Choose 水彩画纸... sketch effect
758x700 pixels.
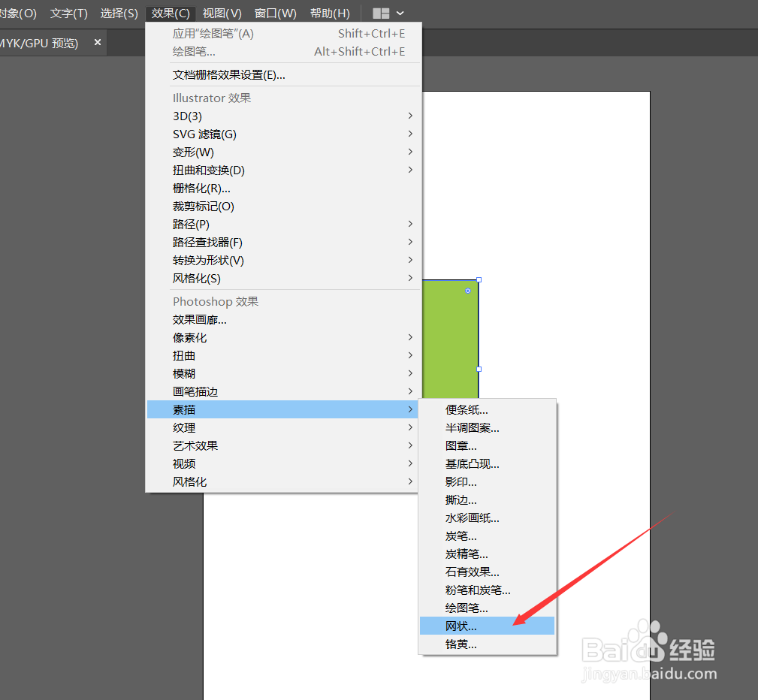coord(488,517)
